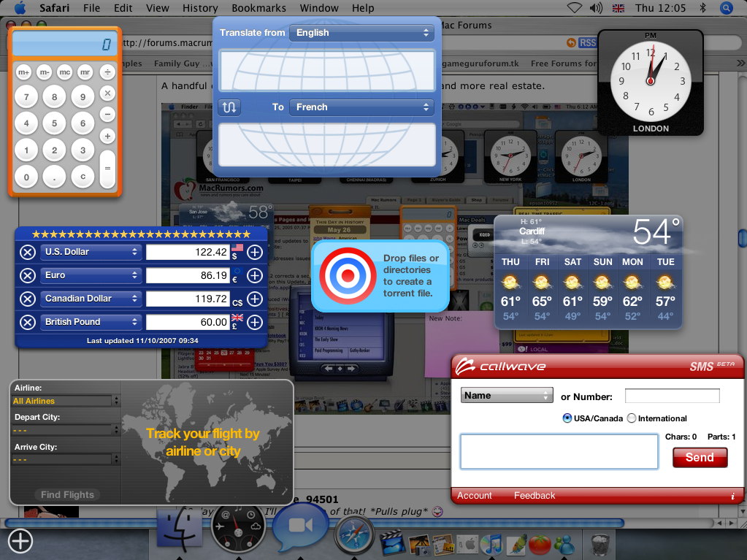Image resolution: width=747 pixels, height=560 pixels.
Task: Open the Apple menu
Action: [20, 8]
